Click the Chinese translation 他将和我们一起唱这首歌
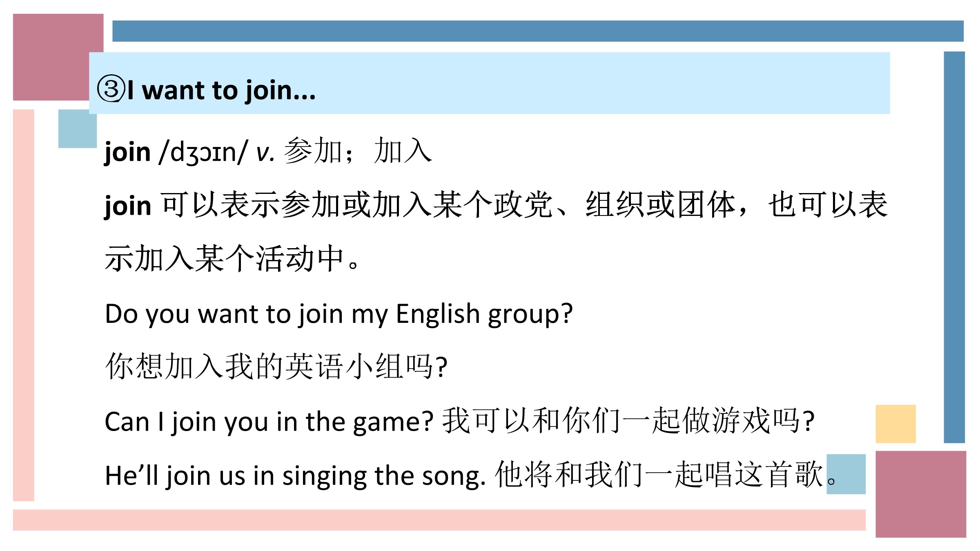Viewport: 980px width, 551px height. [659, 474]
